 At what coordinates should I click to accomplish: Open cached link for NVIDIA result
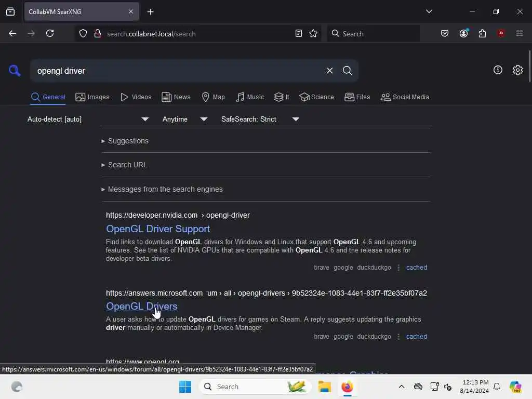click(x=416, y=268)
